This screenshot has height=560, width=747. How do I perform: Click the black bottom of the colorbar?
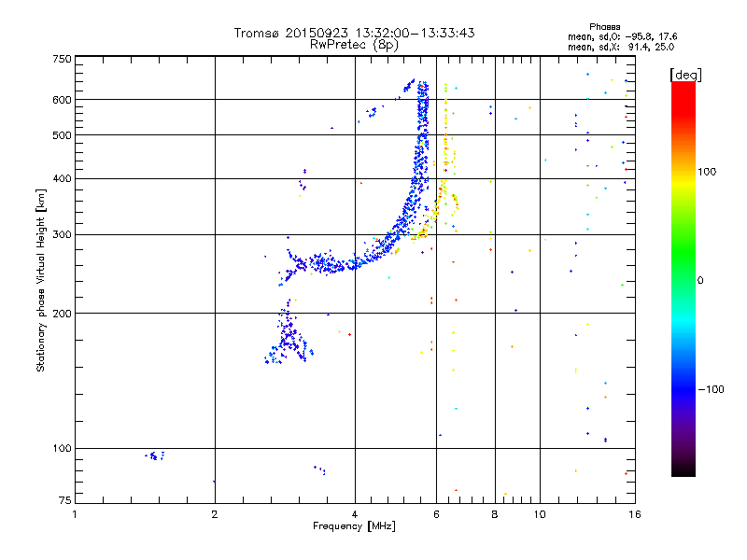[684, 469]
